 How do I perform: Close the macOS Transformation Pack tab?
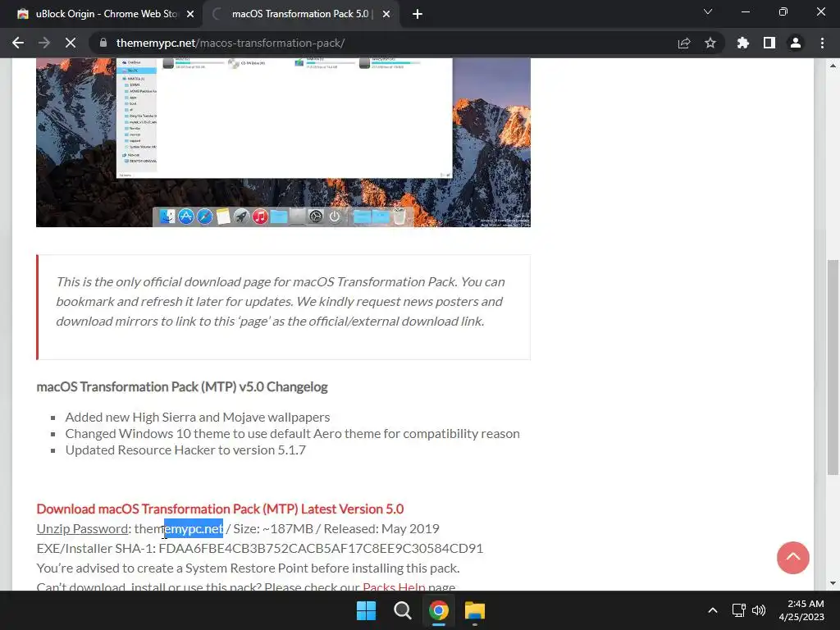click(x=386, y=14)
